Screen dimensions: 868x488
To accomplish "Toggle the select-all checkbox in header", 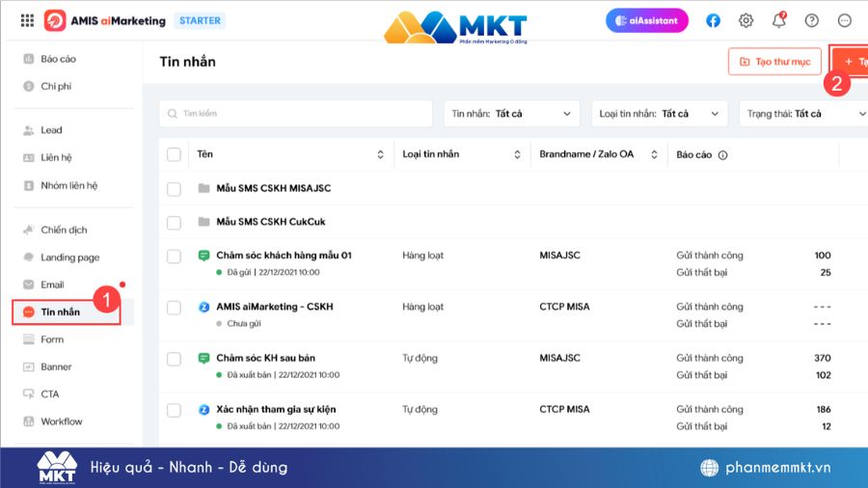I will point(174,154).
